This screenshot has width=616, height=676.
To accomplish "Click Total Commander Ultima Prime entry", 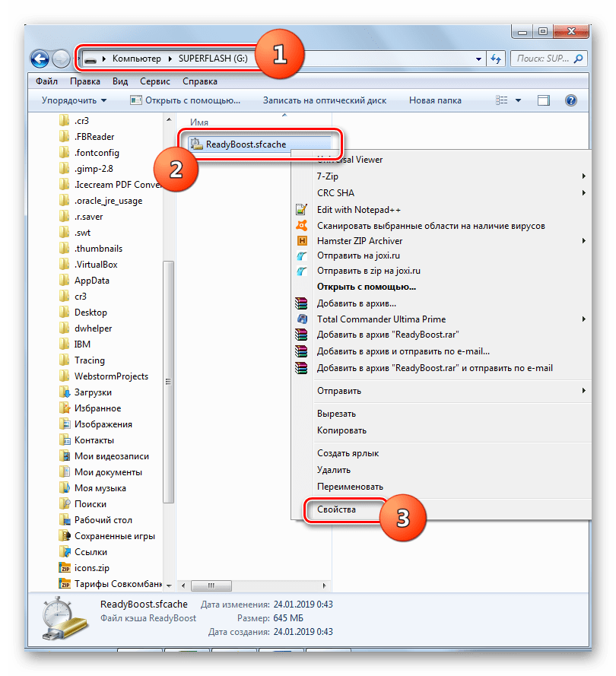I will 381,319.
